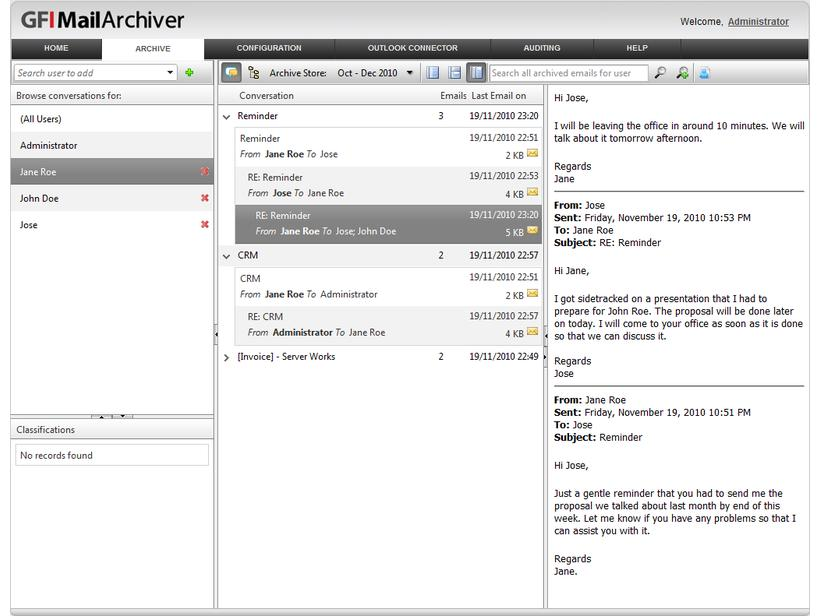Viewport: 821px width, 616px height.
Task: Click the No records found classification box
Action: click(x=112, y=455)
